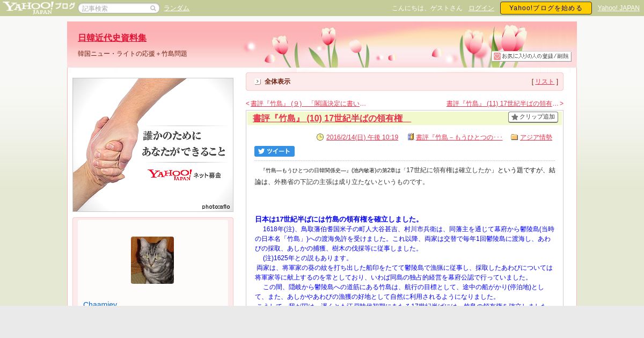Go to the next post 書評『竹島』(11)
The width and height of the screenshot is (644, 338).
[503, 104]
